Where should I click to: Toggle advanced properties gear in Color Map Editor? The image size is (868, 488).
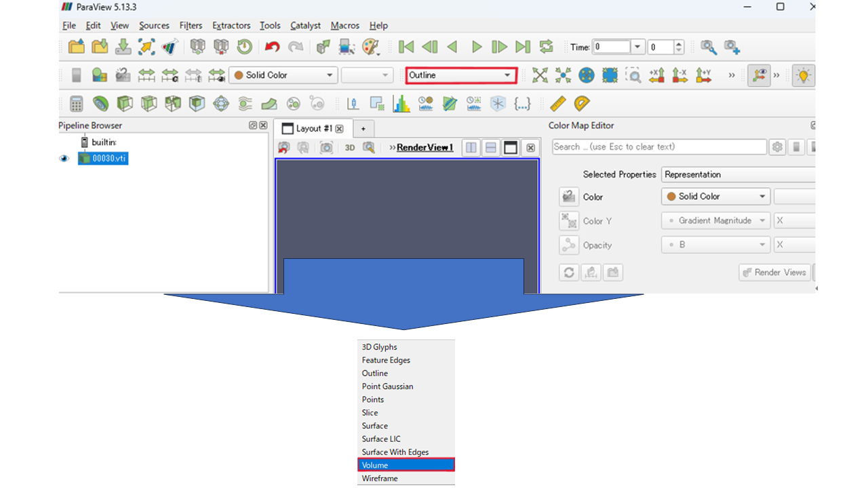pyautogui.click(x=777, y=147)
